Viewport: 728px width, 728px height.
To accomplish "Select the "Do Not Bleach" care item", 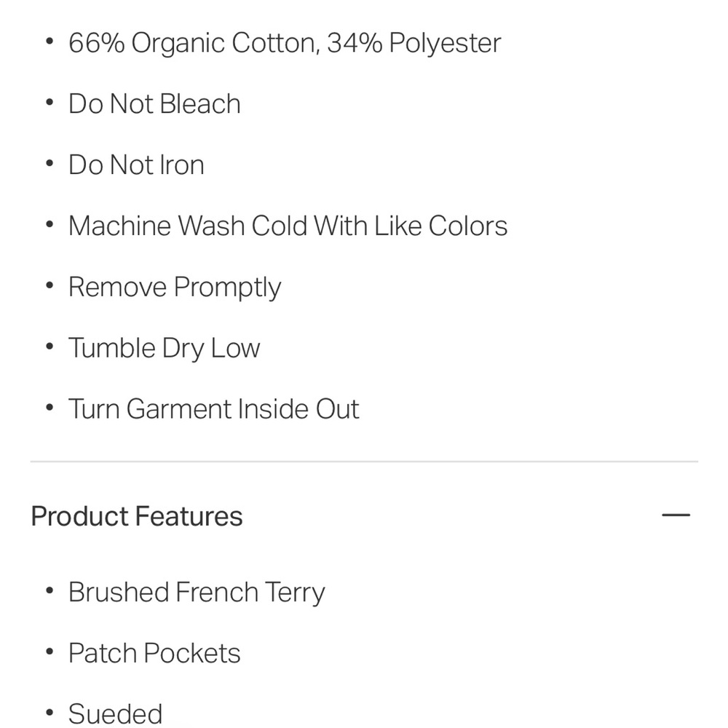I will tap(154, 104).
